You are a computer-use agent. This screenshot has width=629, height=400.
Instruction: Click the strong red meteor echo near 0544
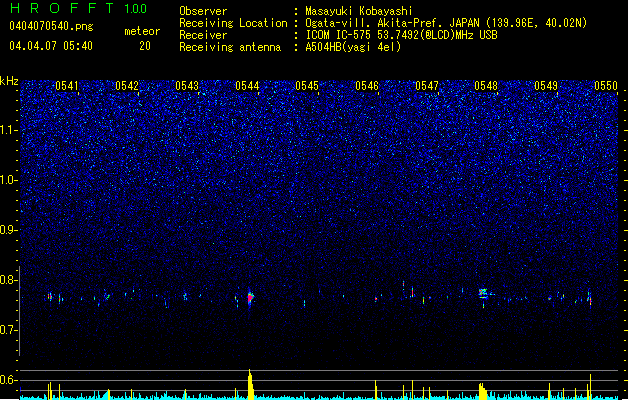250,298
